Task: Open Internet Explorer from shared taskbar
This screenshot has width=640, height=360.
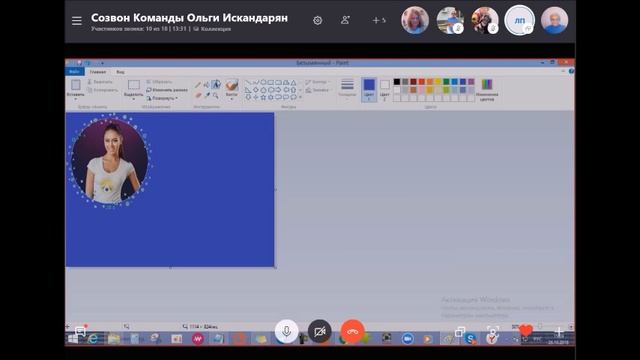Action: (x=93, y=339)
